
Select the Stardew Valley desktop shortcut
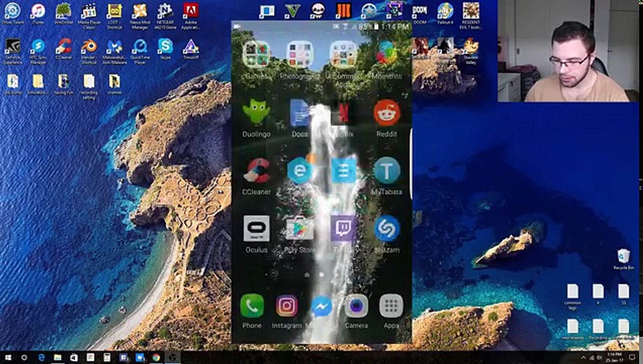471,51
